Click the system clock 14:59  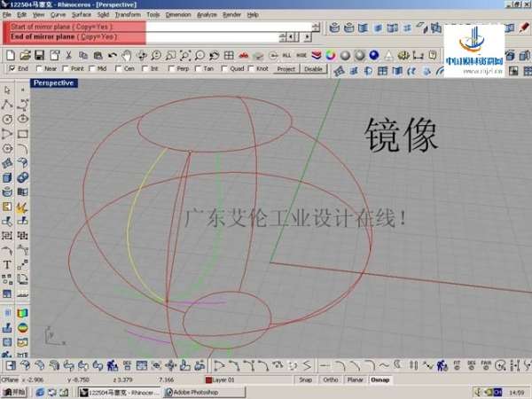pos(516,393)
